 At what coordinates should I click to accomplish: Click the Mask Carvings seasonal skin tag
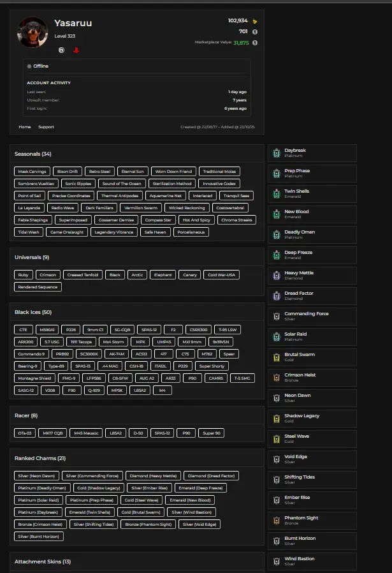33,172
